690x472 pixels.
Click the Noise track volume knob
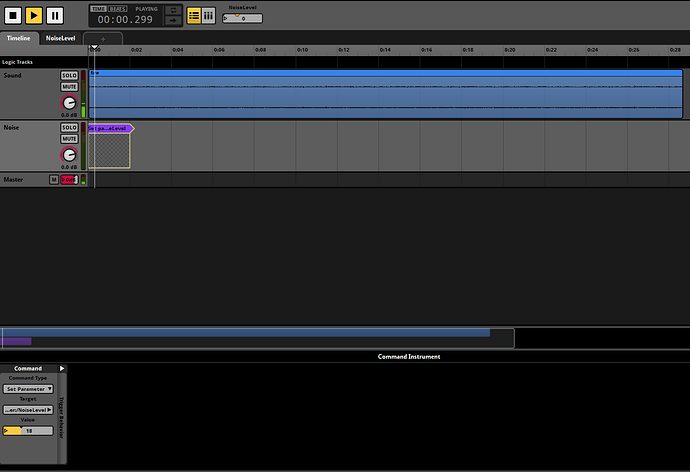click(x=69, y=155)
